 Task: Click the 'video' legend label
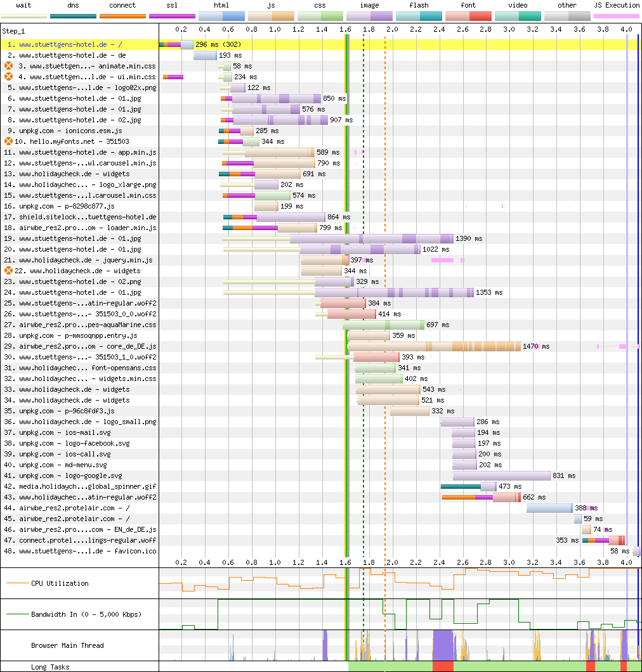pos(518,5)
